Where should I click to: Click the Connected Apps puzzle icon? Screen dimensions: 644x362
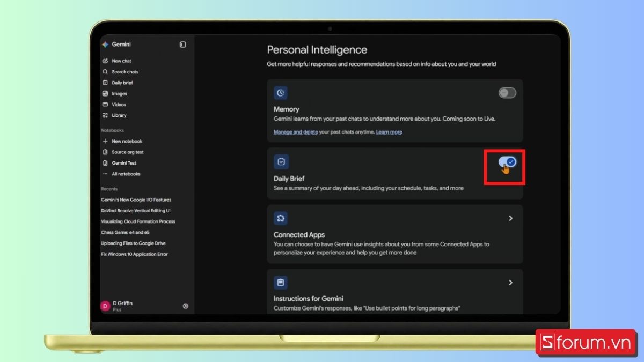point(281,218)
